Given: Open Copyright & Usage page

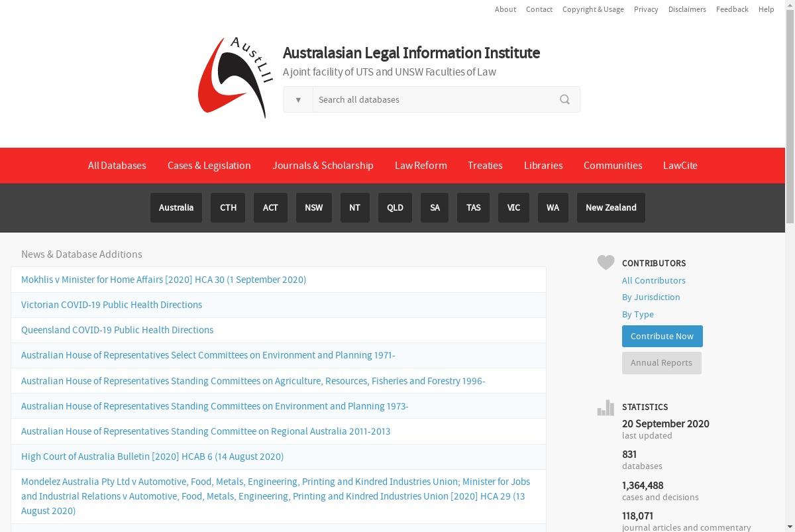Looking at the screenshot, I should pos(593,9).
